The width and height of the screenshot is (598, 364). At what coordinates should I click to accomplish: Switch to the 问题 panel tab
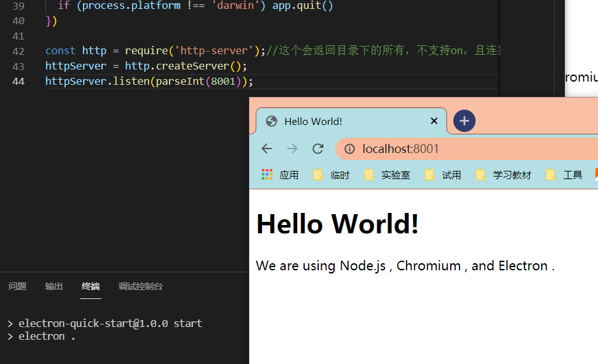pos(18,286)
